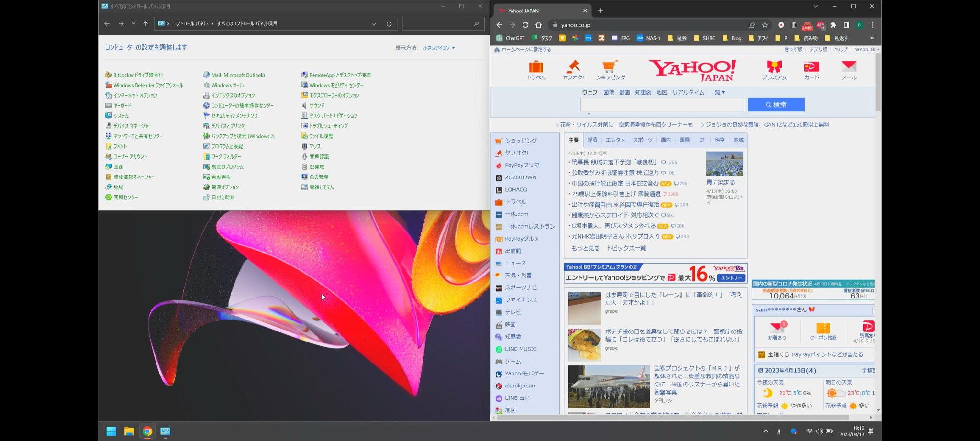The height and width of the screenshot is (441, 980).
Task: Open the 小さいアイコン view dropdown
Action: point(437,48)
